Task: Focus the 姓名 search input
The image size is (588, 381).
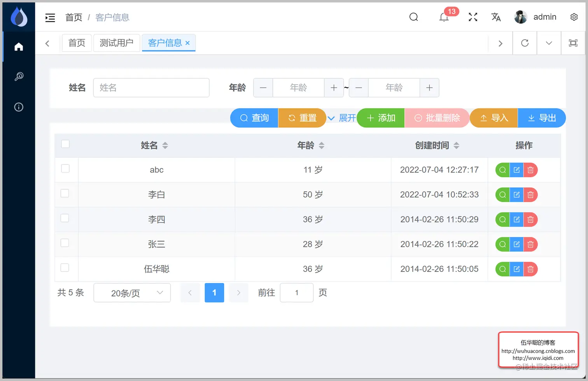Action: pyautogui.click(x=151, y=88)
